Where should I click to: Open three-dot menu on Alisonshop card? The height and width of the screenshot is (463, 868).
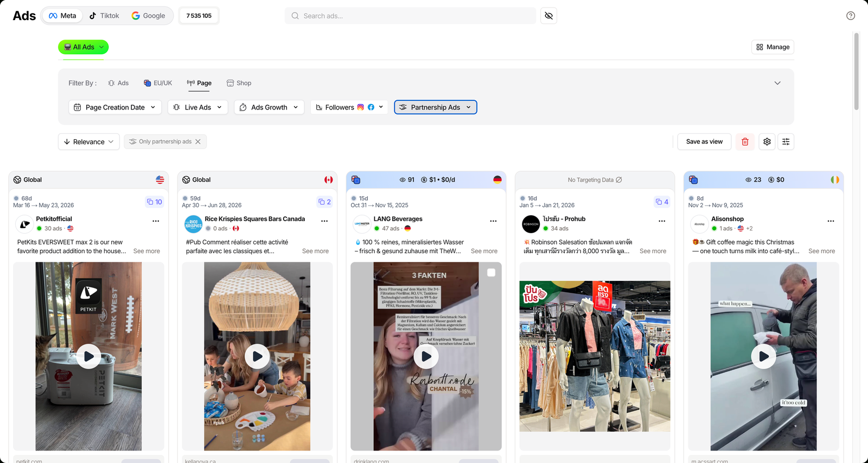[831, 221]
